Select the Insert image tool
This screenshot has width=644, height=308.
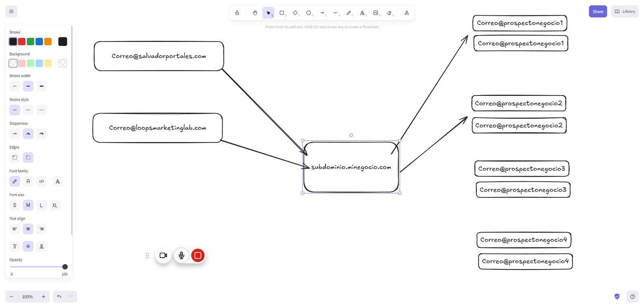tap(376, 13)
